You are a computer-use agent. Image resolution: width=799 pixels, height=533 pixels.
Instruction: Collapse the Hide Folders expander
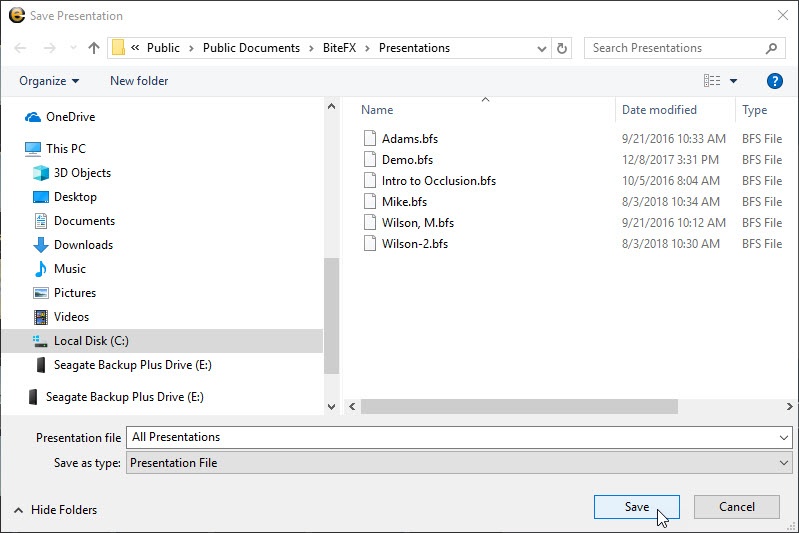[x=57, y=510]
